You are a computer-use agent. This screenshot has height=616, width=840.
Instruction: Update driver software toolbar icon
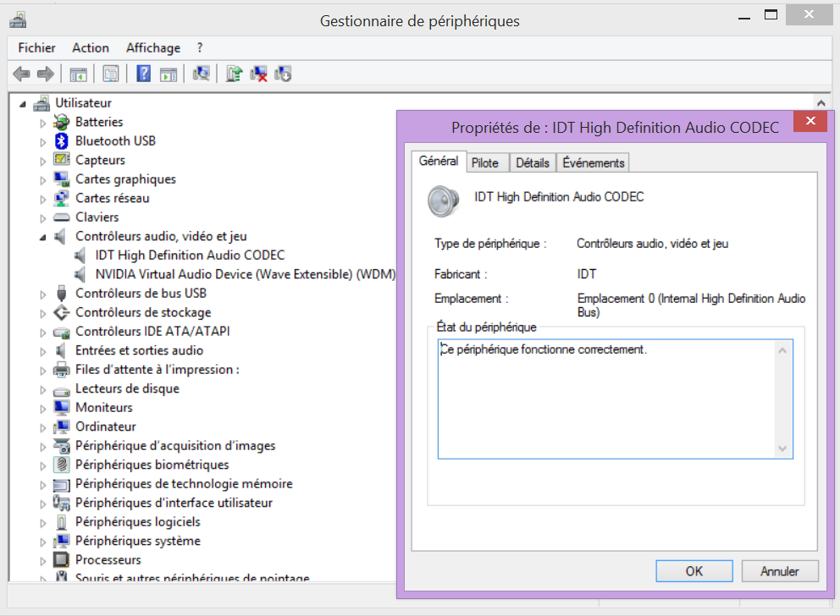coord(234,74)
